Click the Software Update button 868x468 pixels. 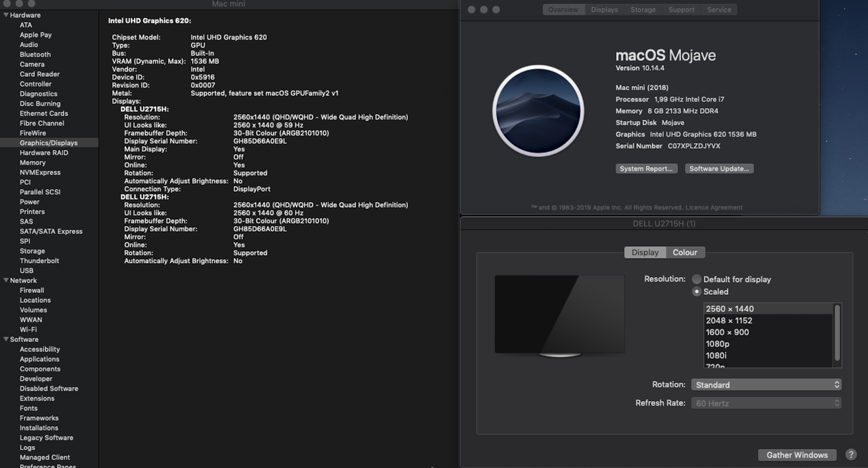[719, 169]
